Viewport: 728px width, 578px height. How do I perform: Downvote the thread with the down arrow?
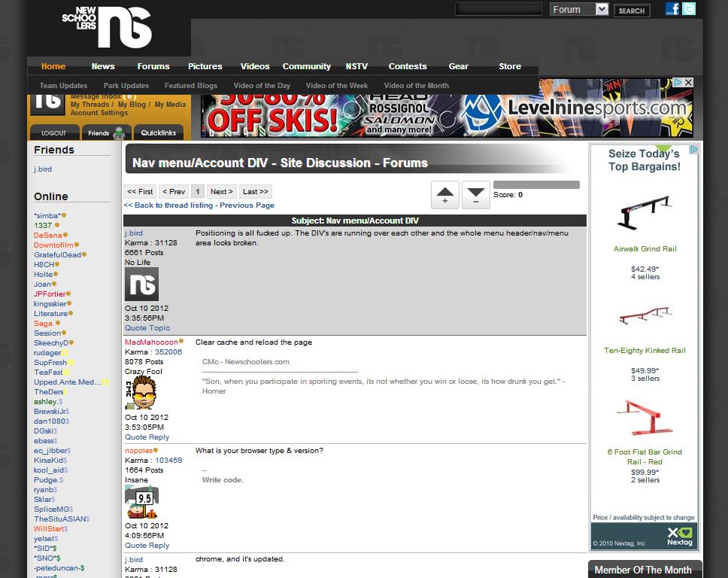pyautogui.click(x=475, y=195)
